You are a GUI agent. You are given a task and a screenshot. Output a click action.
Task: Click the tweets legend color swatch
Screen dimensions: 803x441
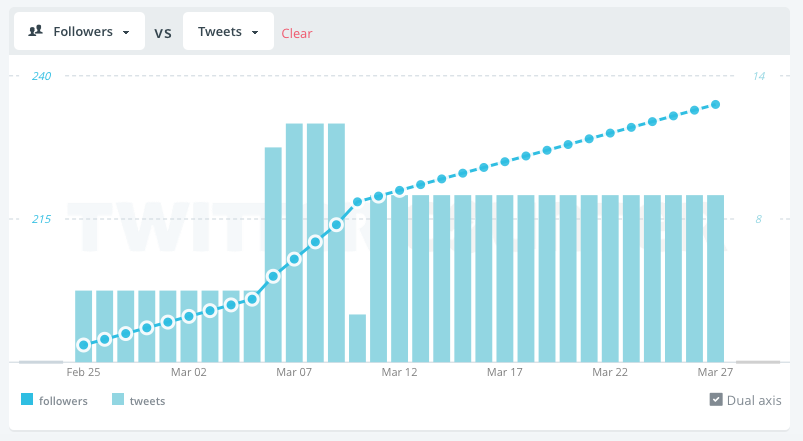pos(118,401)
